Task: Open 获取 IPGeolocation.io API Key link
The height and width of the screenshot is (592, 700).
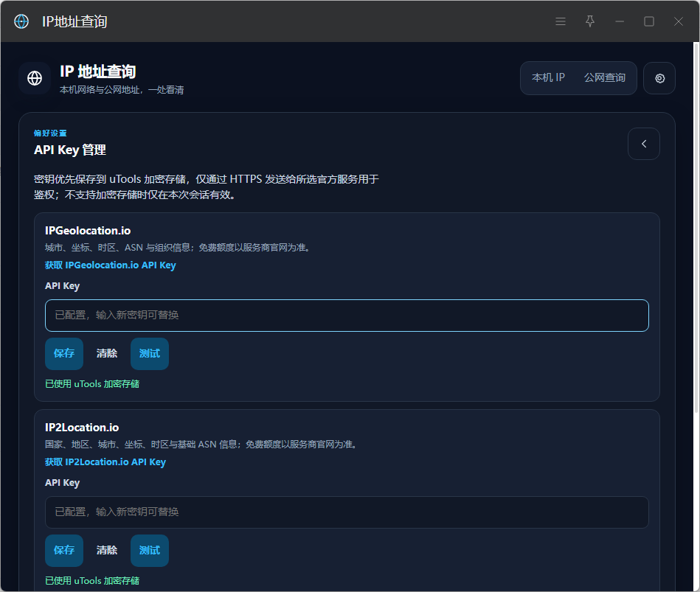Action: coord(110,265)
